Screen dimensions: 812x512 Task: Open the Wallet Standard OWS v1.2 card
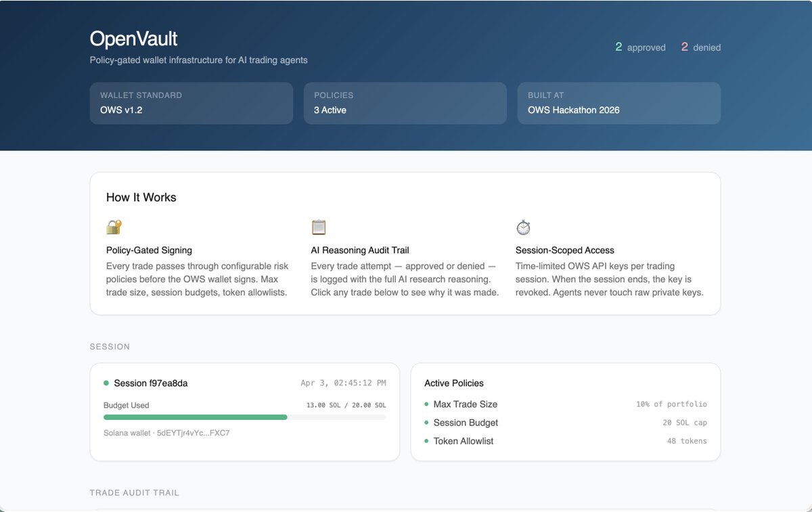tap(191, 103)
